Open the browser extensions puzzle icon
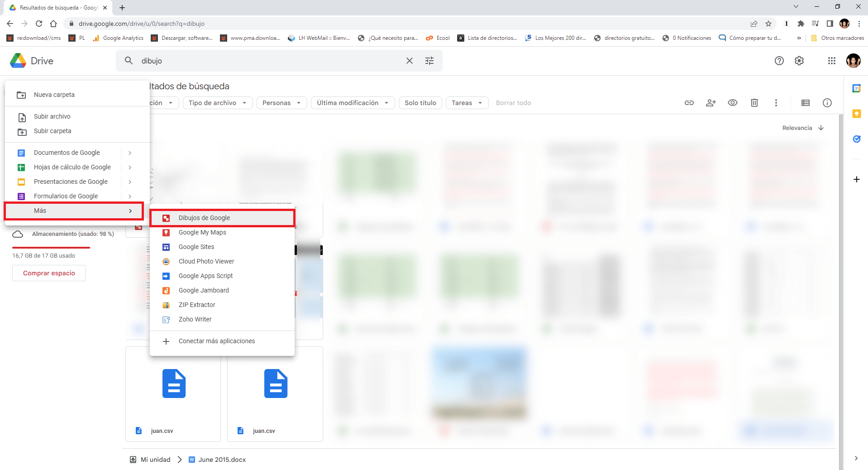 tap(801, 24)
